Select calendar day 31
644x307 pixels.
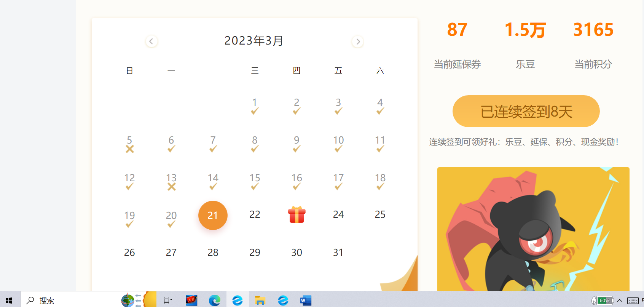338,253
